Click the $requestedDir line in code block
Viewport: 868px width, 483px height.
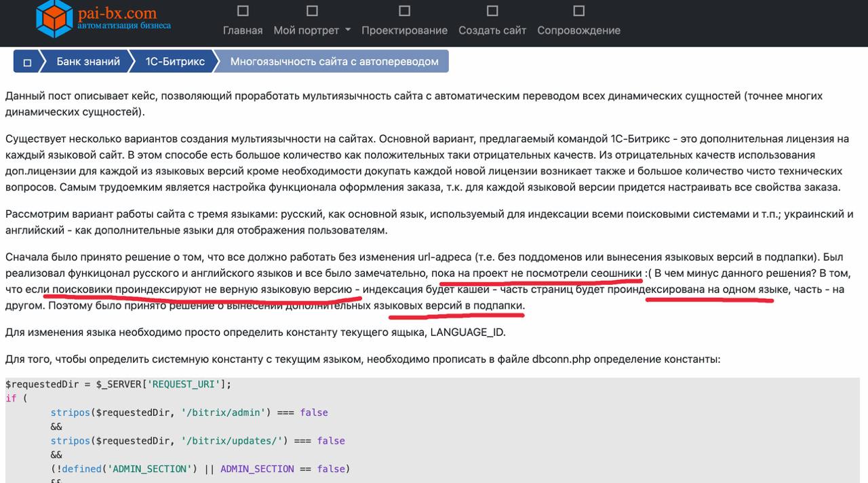pyautogui.click(x=119, y=384)
